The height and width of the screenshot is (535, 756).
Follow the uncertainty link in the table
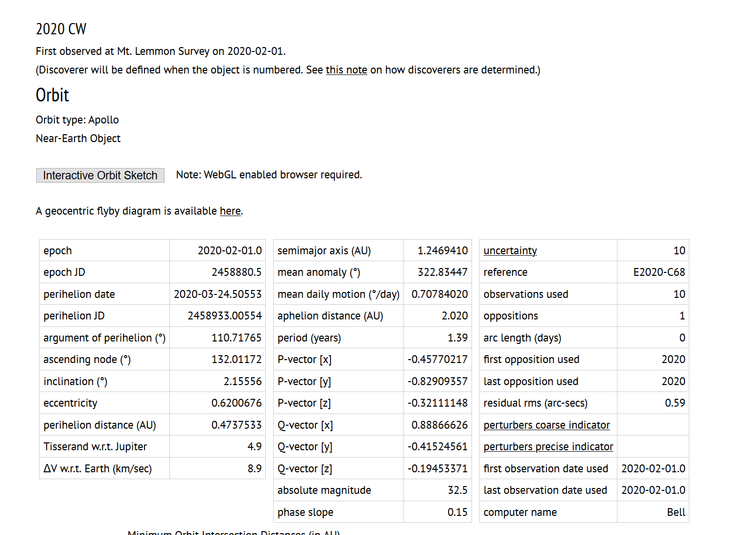coord(510,251)
